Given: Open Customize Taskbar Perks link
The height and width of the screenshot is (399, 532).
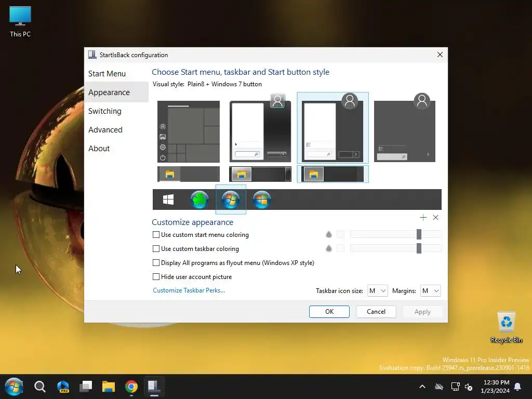Looking at the screenshot, I should tap(189, 290).
